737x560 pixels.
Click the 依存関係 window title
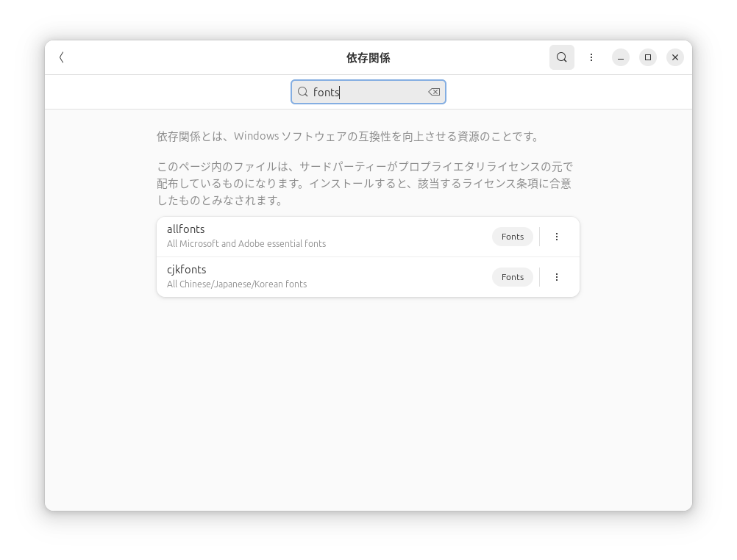tap(368, 58)
